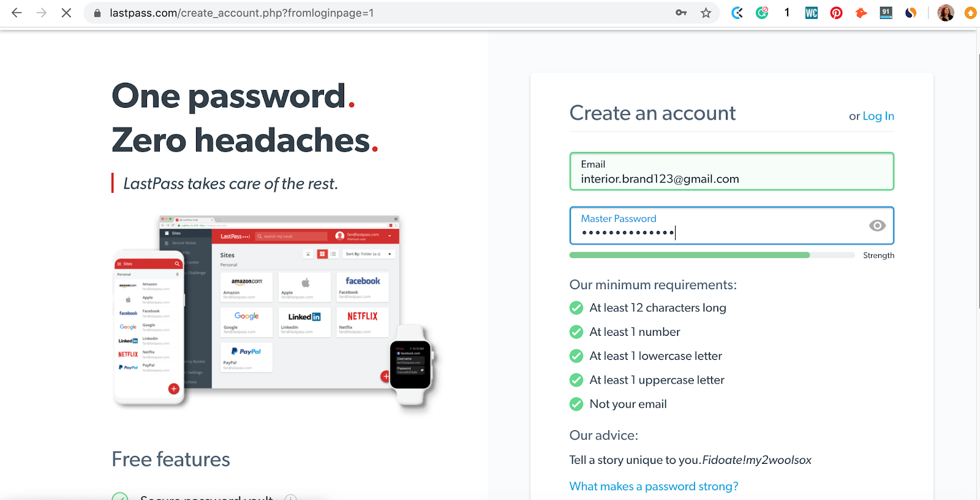Click the product devices illustration
The image size is (980, 500).
[x=274, y=311]
